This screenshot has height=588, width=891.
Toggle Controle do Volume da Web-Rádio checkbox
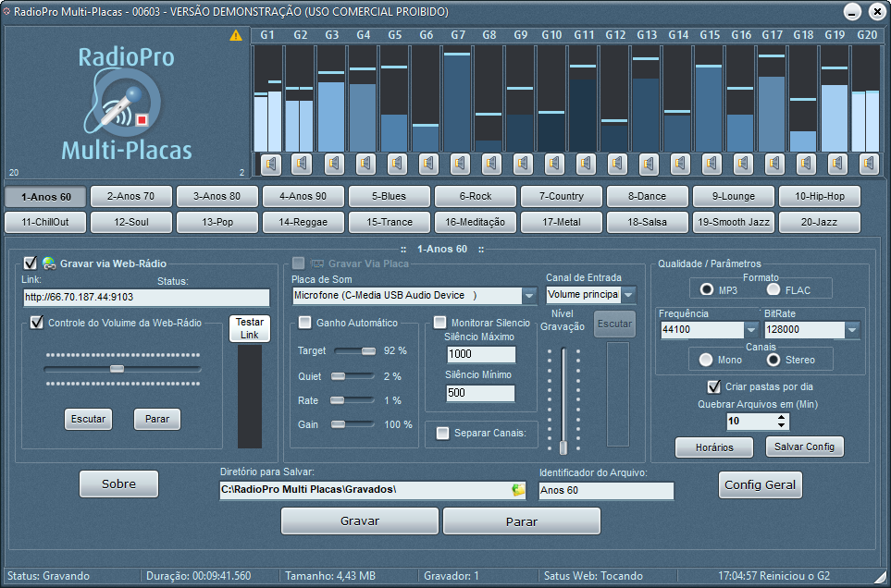tap(37, 323)
